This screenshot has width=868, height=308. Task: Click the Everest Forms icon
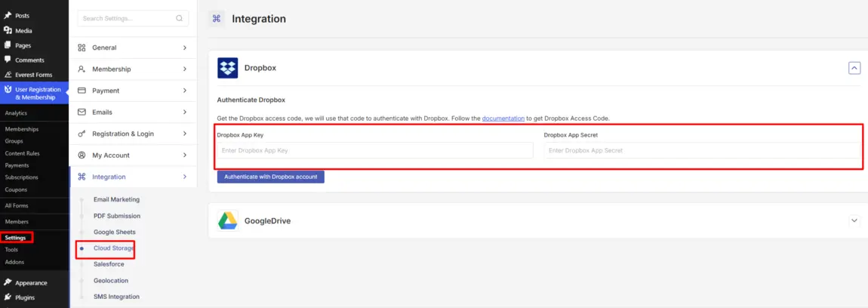click(x=8, y=75)
